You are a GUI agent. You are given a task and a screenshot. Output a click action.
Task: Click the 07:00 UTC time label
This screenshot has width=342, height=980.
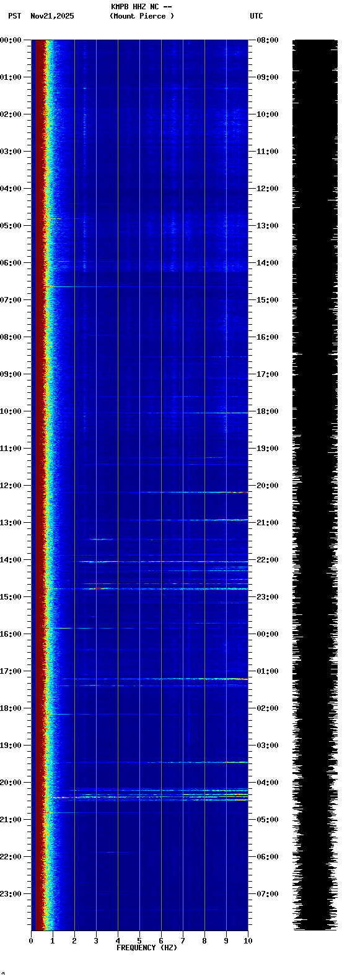[x=268, y=894]
